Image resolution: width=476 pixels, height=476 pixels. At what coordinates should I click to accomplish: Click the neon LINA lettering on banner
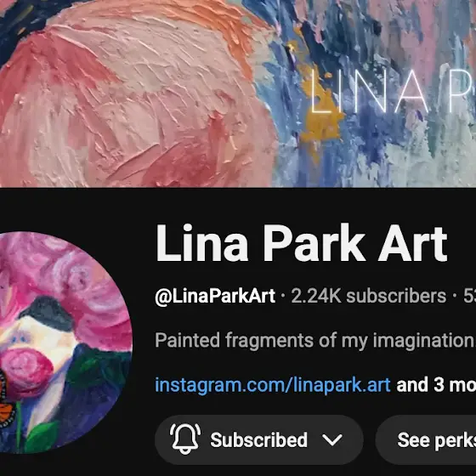point(368,92)
